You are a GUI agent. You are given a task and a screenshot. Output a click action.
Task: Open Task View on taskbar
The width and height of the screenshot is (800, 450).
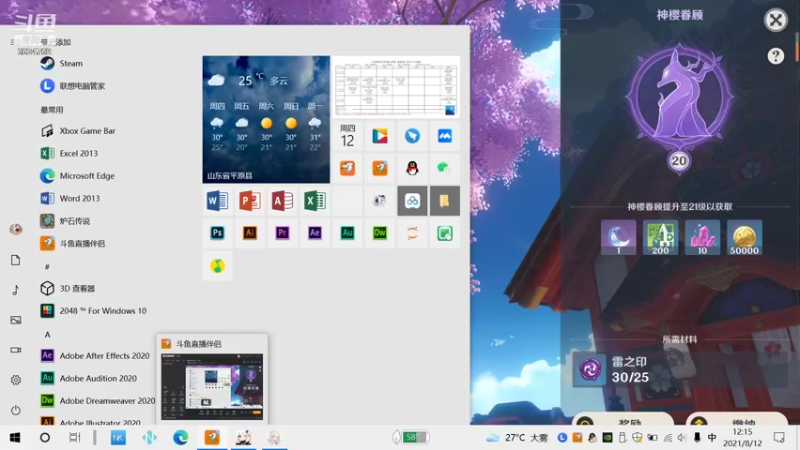[75, 438]
